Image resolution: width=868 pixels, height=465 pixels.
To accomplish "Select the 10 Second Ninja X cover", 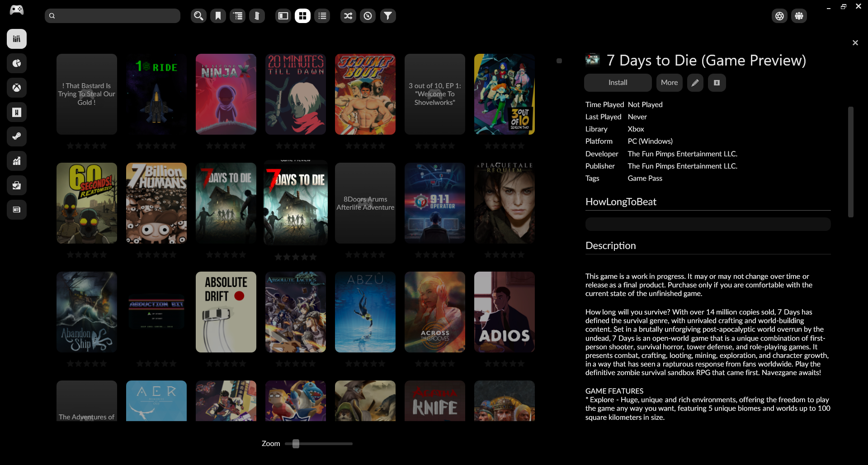I will (x=226, y=94).
